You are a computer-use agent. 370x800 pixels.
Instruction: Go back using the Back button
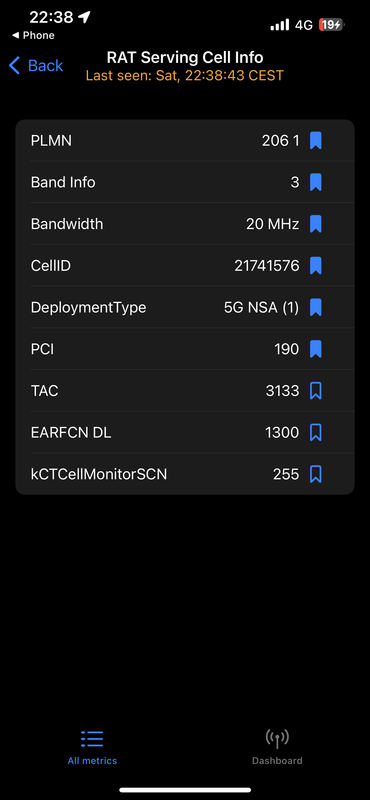[36, 65]
